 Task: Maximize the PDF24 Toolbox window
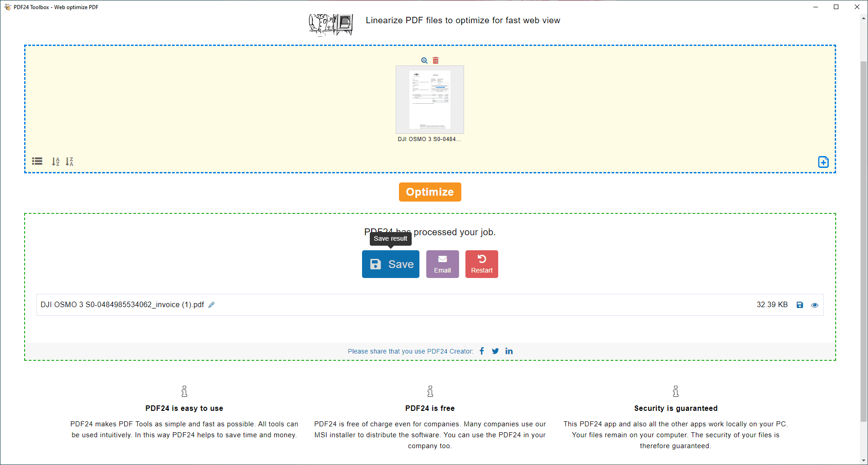tap(836, 7)
